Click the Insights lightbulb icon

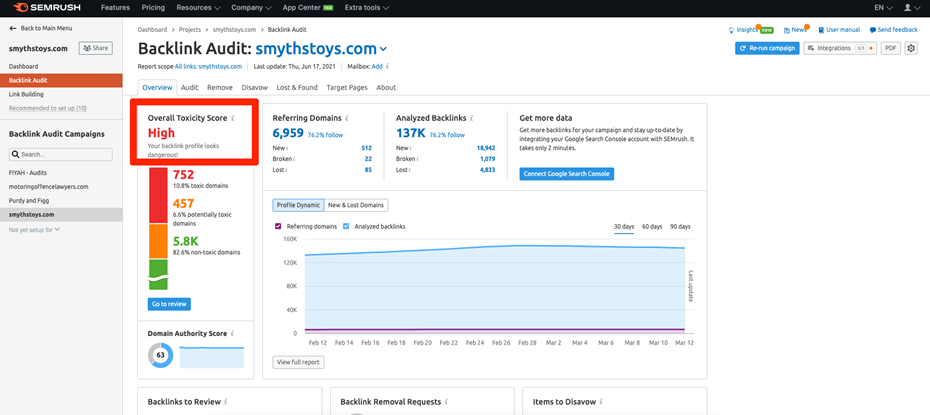[x=731, y=30]
